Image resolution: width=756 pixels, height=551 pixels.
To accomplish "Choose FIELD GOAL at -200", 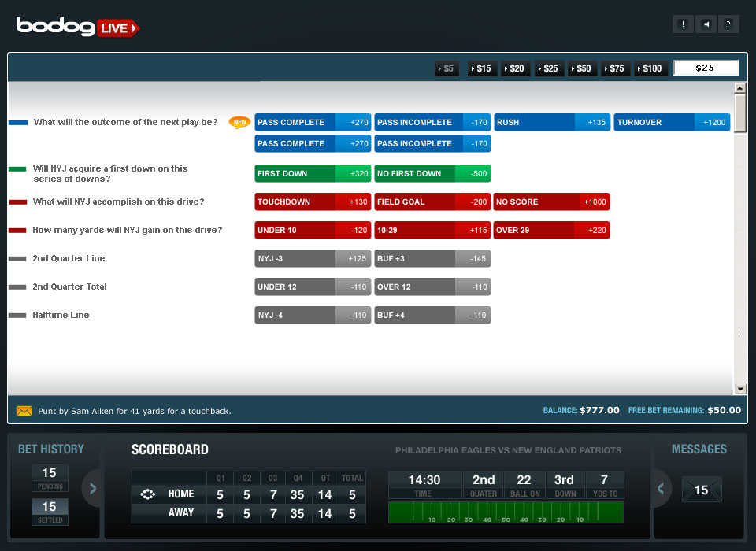I will coord(432,202).
